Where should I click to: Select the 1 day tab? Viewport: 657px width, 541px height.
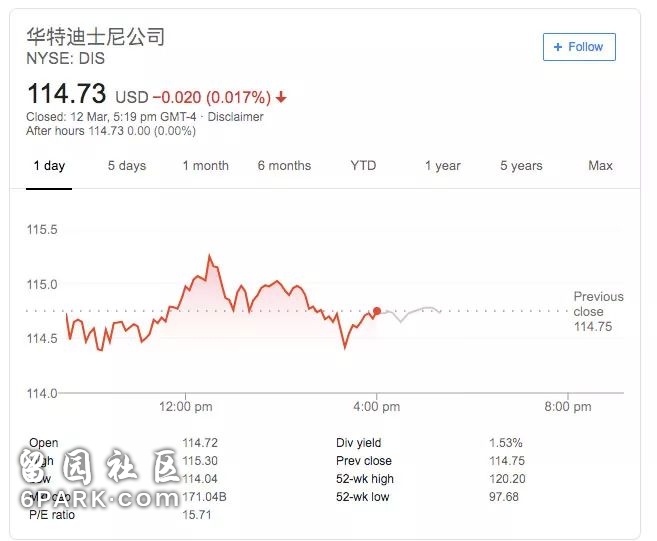[49, 166]
